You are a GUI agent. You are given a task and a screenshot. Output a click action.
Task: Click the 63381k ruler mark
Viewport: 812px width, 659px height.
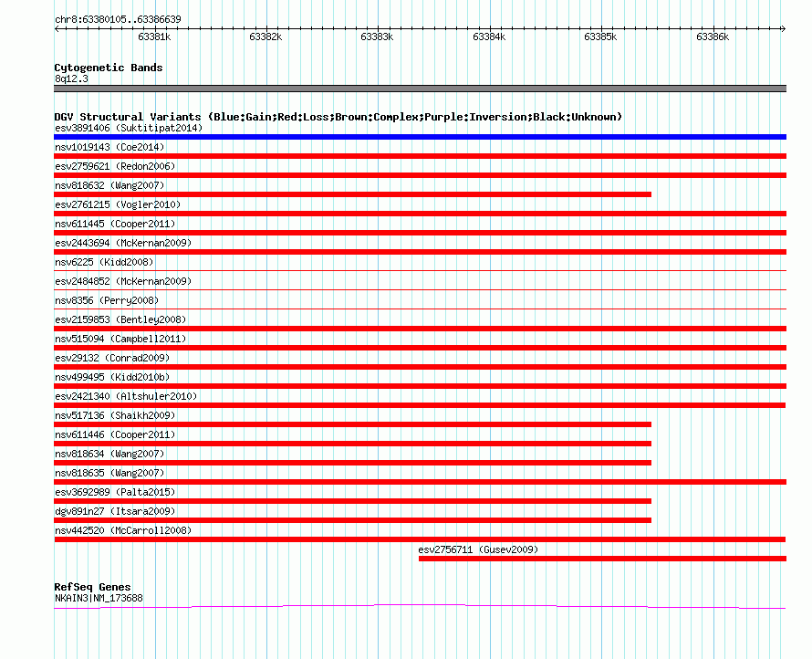coord(154,37)
